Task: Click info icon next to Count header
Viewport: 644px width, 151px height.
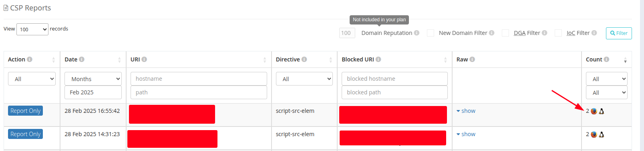Action: pos(606,59)
